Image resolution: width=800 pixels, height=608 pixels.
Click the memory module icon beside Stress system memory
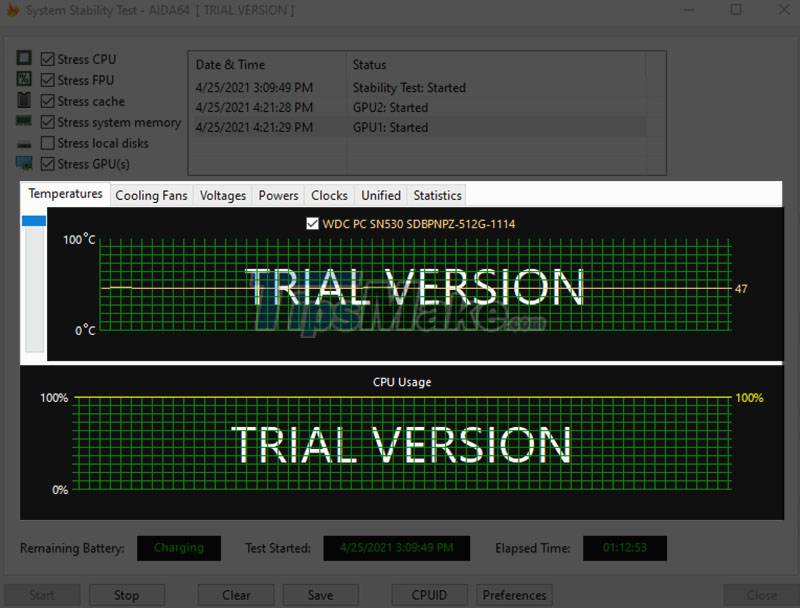[24, 122]
